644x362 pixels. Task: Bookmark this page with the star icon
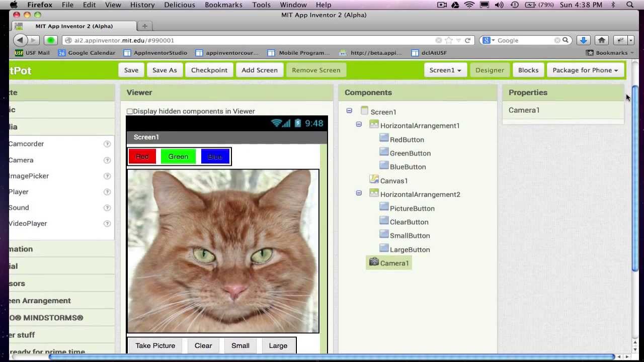click(x=449, y=40)
